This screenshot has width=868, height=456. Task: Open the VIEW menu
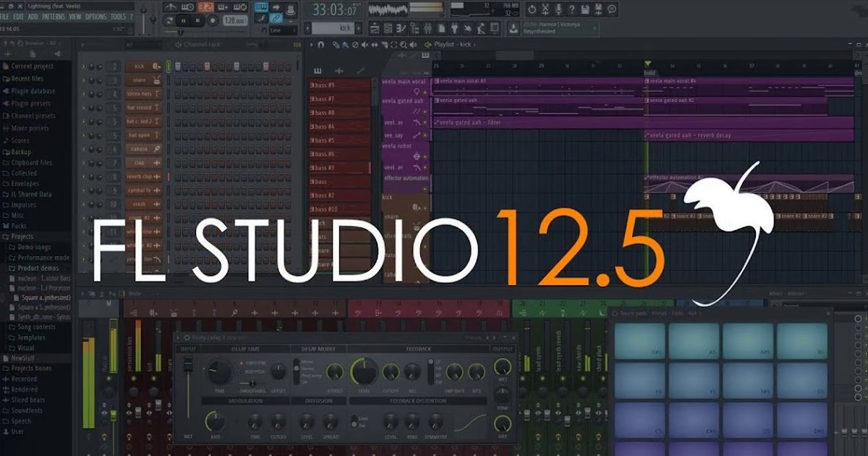[75, 17]
